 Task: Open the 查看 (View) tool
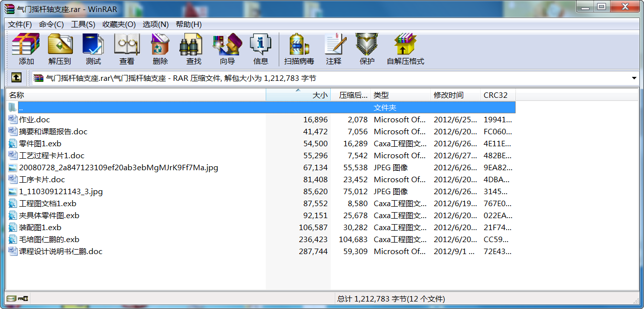[127, 49]
